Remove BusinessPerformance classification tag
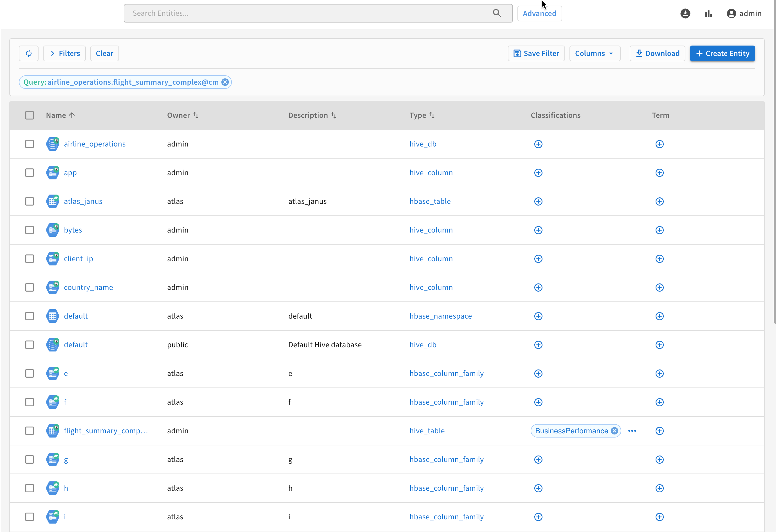Screen dimensions: 776x532 pyautogui.click(x=614, y=430)
